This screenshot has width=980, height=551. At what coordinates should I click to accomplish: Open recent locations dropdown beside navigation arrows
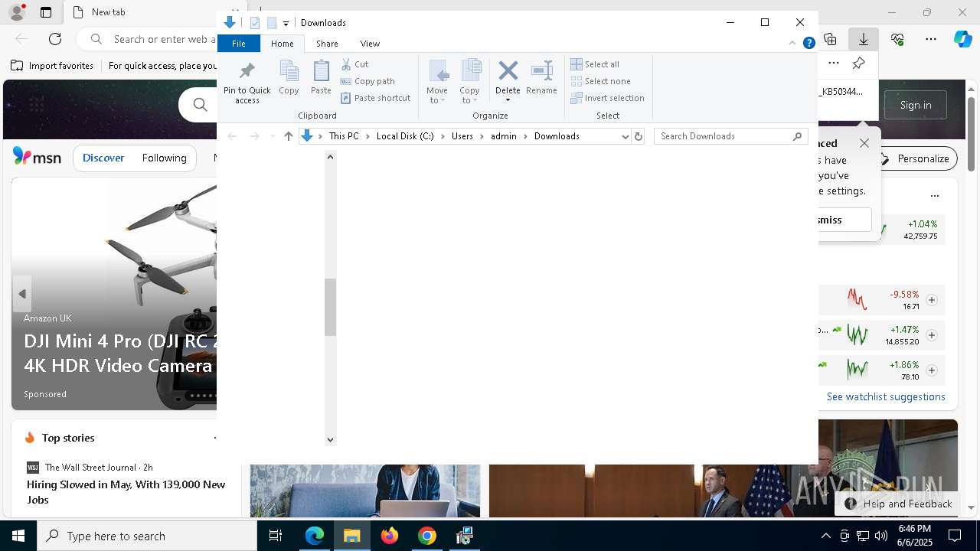coord(273,136)
